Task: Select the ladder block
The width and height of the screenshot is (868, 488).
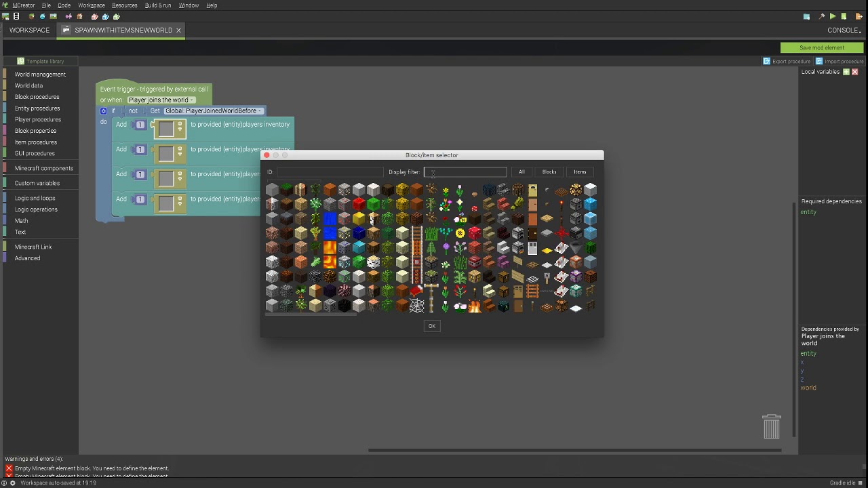Action: pos(532,290)
